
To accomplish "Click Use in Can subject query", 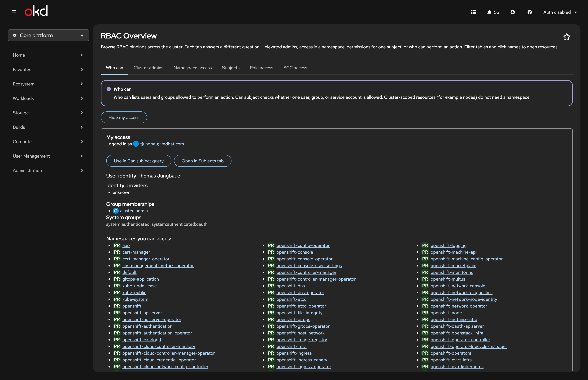I will point(139,161).
